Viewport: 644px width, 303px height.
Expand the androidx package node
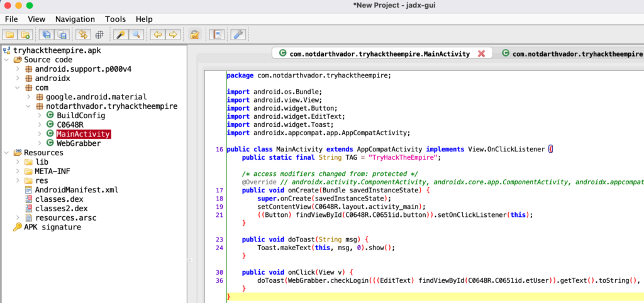pos(18,79)
